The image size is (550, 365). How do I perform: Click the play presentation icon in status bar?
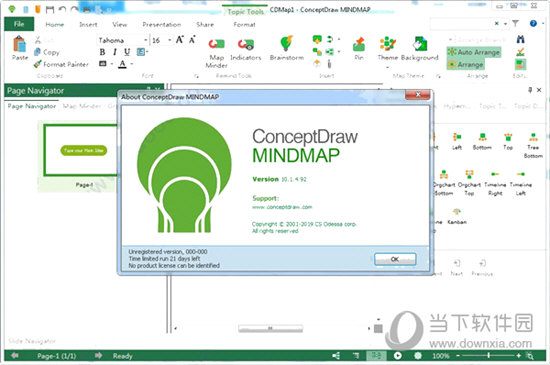[397, 356]
